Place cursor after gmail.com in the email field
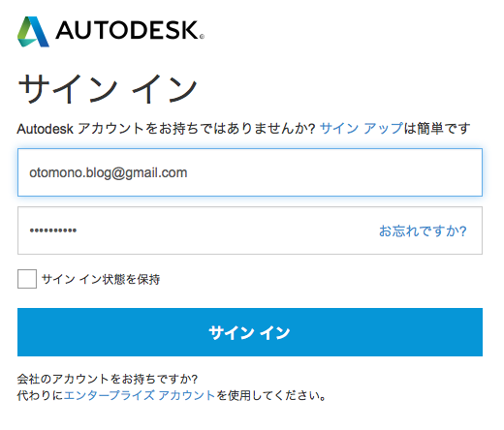The height and width of the screenshot is (430, 504). pyautogui.click(x=188, y=172)
